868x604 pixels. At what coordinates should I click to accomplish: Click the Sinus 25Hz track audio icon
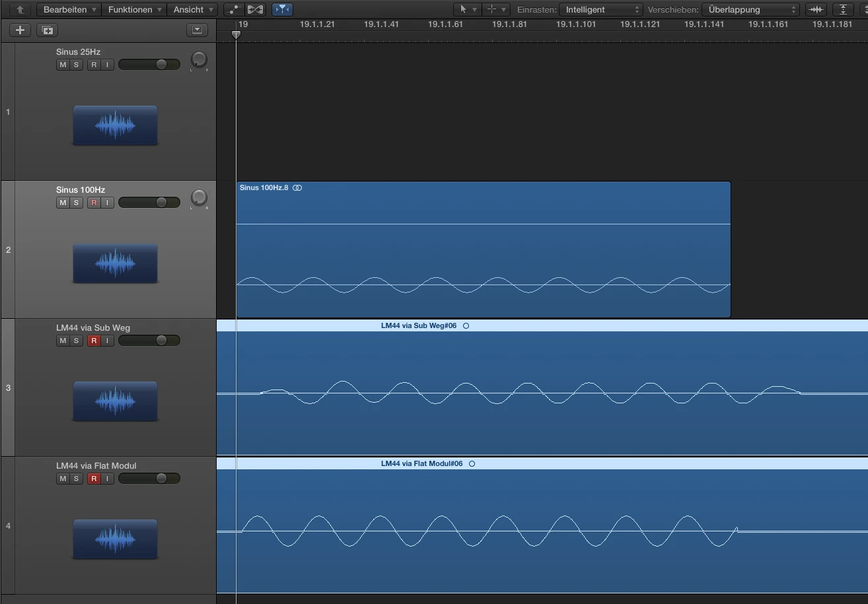coord(115,125)
